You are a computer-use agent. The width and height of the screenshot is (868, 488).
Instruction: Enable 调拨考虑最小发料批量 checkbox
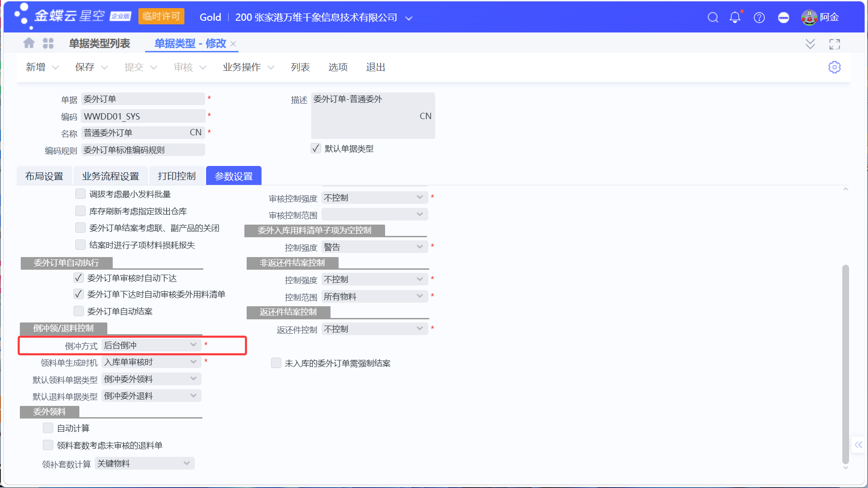click(80, 194)
